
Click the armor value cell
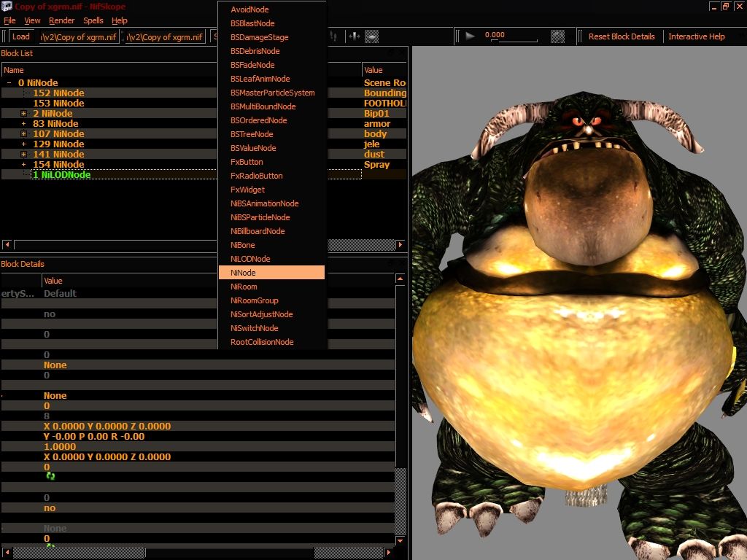point(377,124)
